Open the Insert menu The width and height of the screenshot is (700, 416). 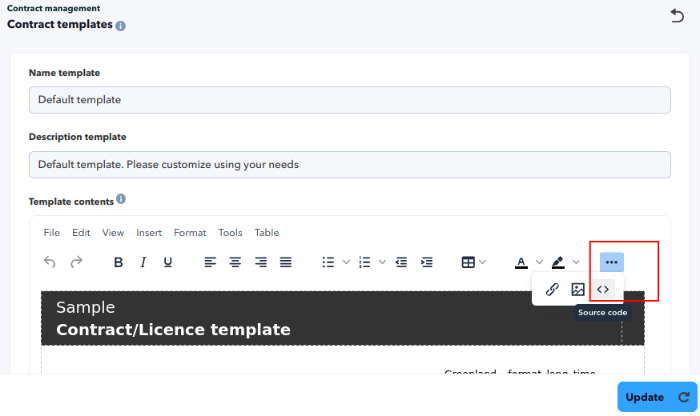pyautogui.click(x=149, y=233)
